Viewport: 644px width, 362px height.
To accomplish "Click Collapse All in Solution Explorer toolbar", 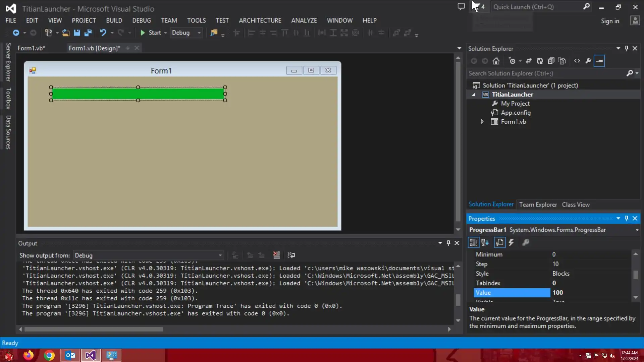I will (551, 61).
